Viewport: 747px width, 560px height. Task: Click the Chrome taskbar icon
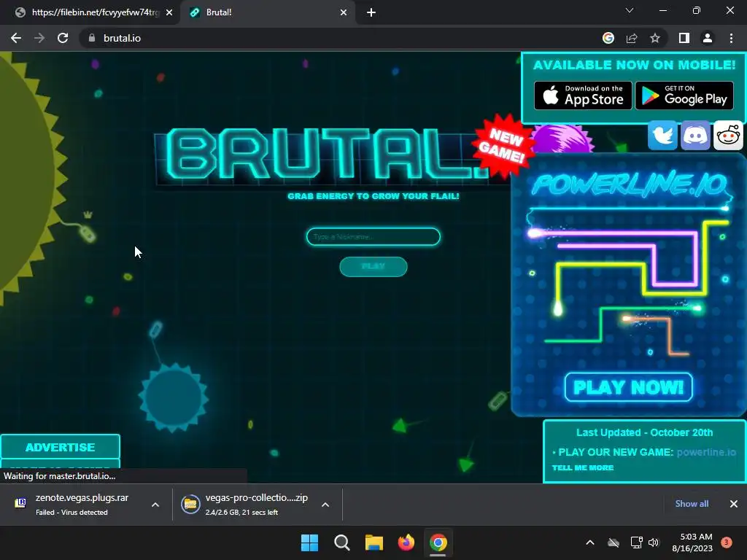pos(438,542)
